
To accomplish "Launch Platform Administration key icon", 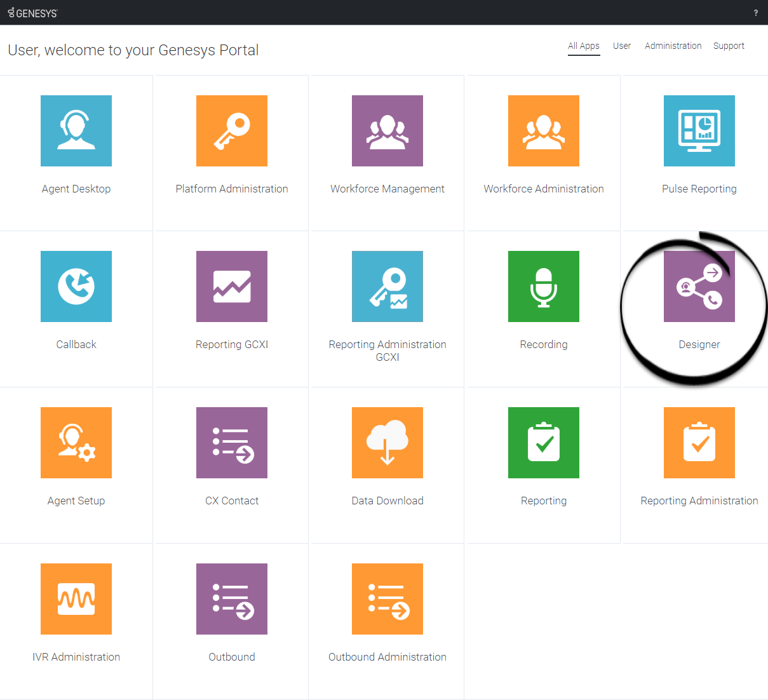I will tap(232, 131).
